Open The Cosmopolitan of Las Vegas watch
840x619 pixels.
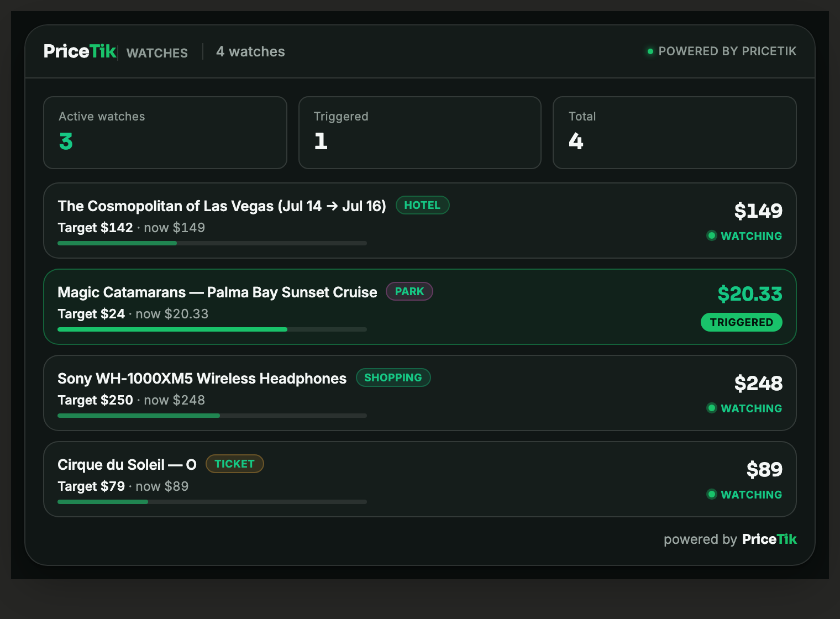click(x=420, y=221)
